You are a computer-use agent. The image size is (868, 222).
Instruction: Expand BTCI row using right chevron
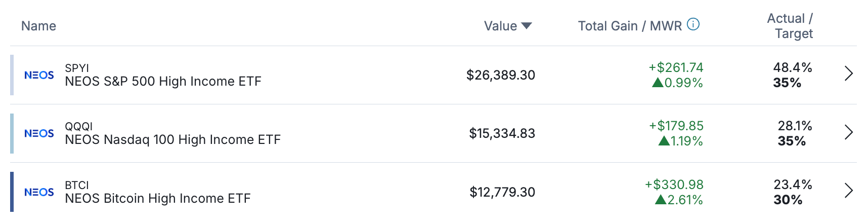(849, 191)
